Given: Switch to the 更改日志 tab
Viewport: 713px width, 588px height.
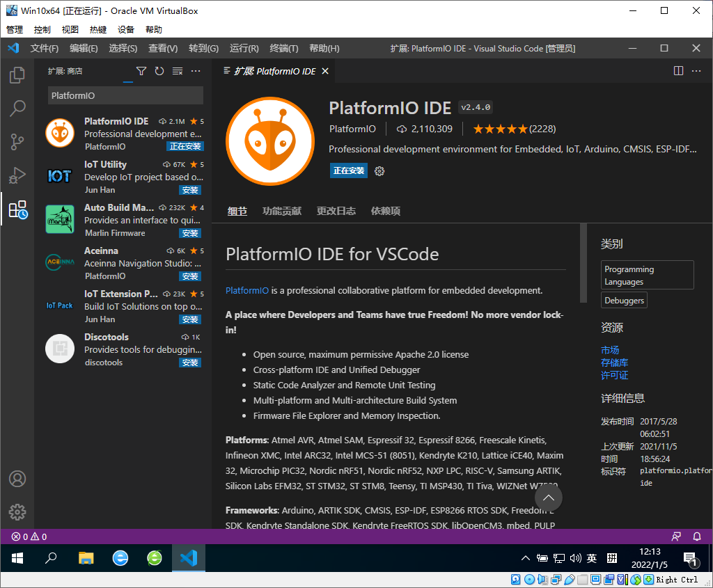Looking at the screenshot, I should [x=336, y=211].
